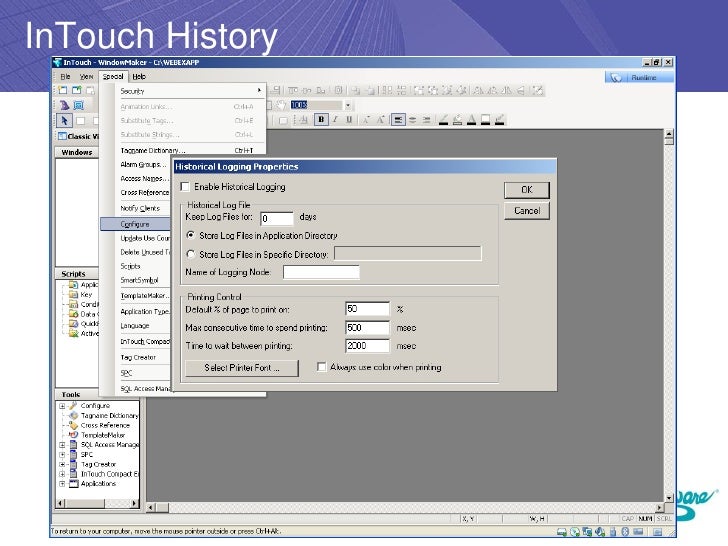728x546 pixels.
Task: Click the printer tray icon in status bar
Action: click(x=562, y=532)
